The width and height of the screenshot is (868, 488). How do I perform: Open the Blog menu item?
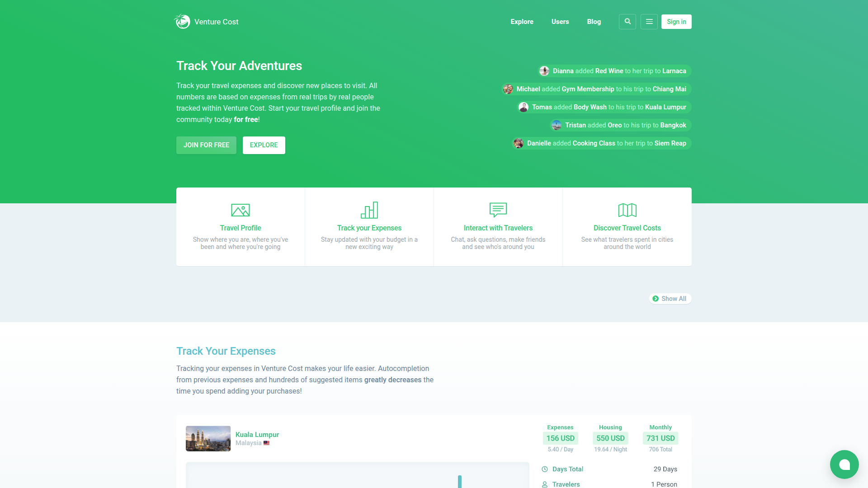[594, 22]
